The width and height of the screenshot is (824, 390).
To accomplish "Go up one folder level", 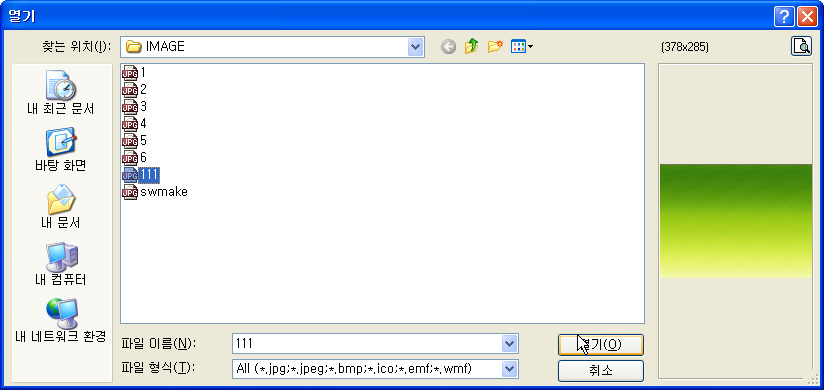I will (x=471, y=47).
